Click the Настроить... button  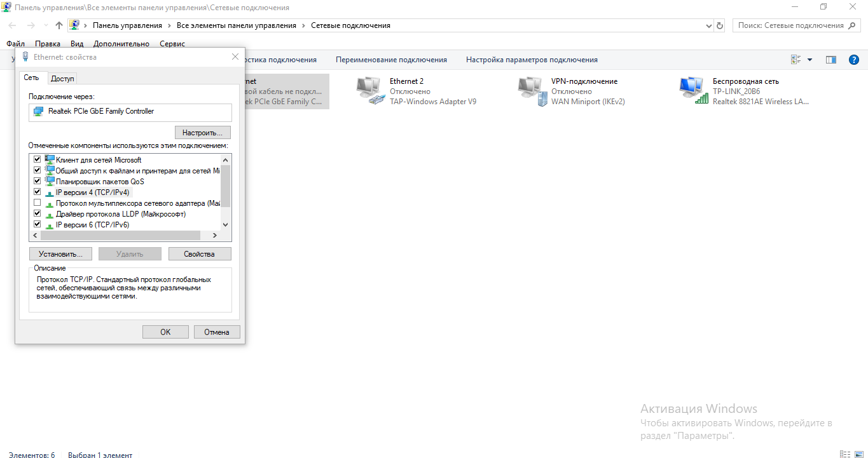[x=202, y=133]
